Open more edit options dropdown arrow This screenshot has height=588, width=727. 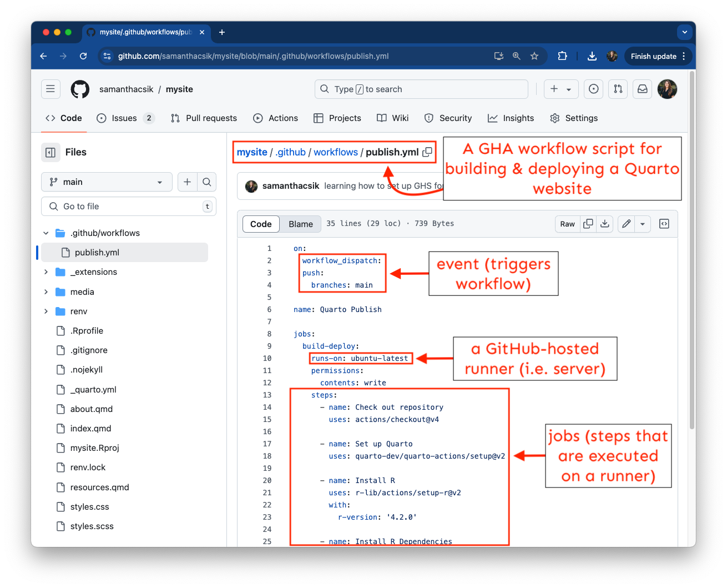[x=642, y=224]
